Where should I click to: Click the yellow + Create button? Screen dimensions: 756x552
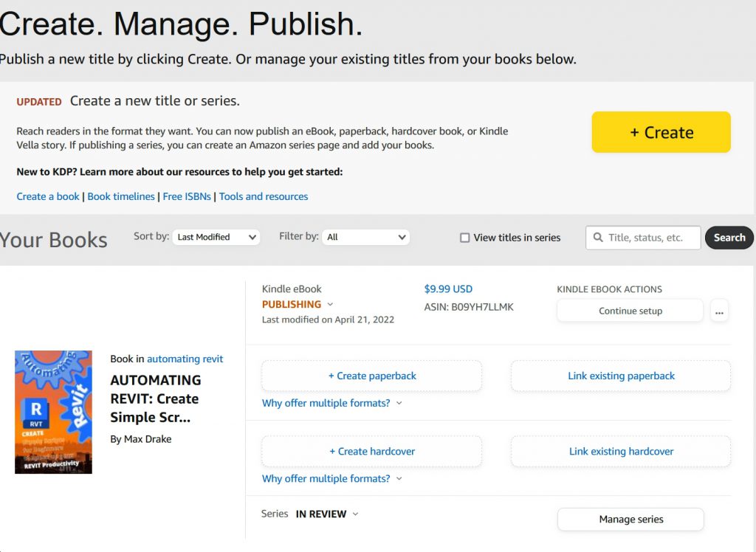[661, 132]
